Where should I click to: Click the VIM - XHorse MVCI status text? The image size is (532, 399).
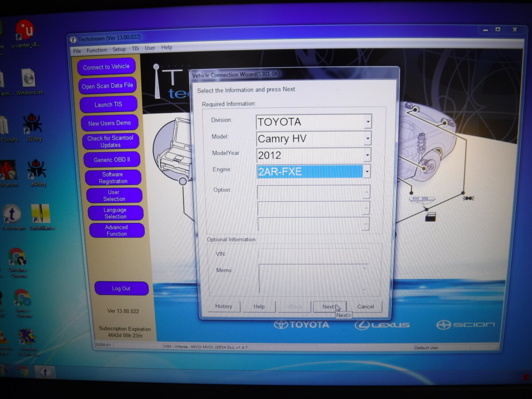pos(205,347)
